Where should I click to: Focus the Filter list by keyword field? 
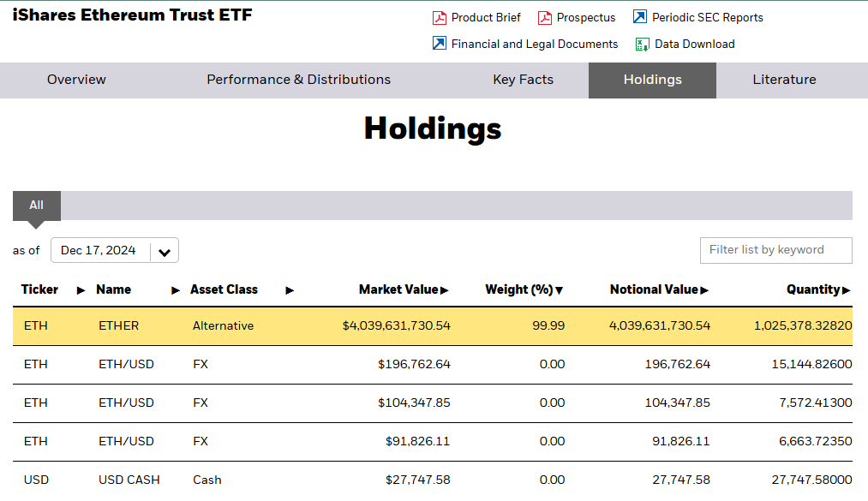click(x=775, y=250)
